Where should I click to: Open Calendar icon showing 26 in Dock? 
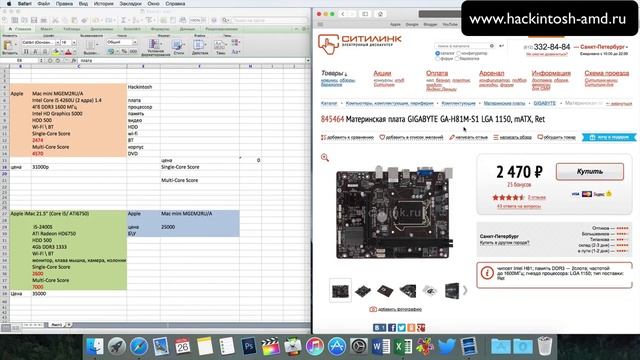click(x=182, y=347)
